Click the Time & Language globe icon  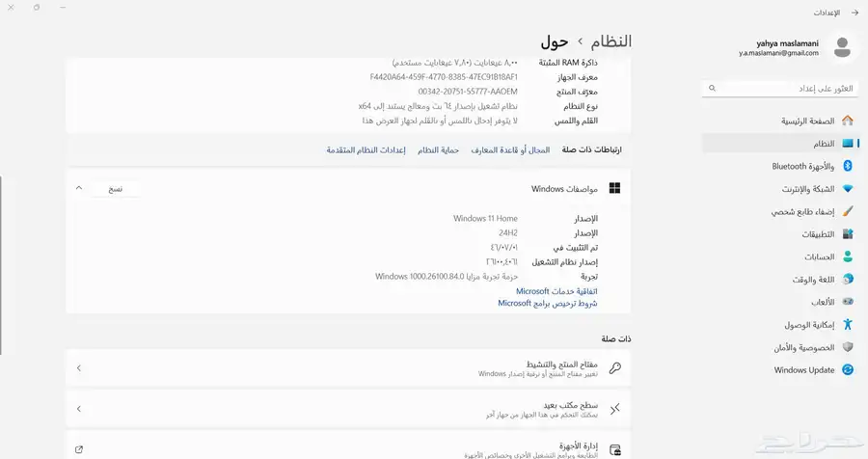848,280
